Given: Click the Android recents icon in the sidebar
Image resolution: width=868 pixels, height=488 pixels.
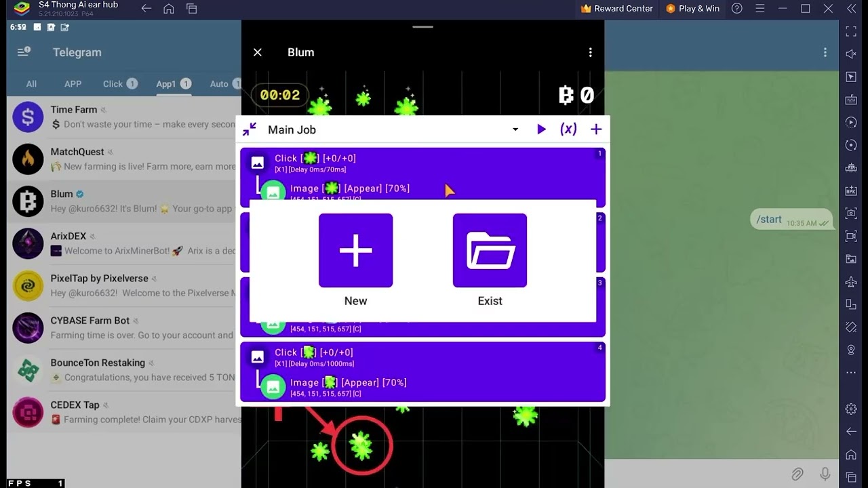Looking at the screenshot, I should click(x=851, y=476).
